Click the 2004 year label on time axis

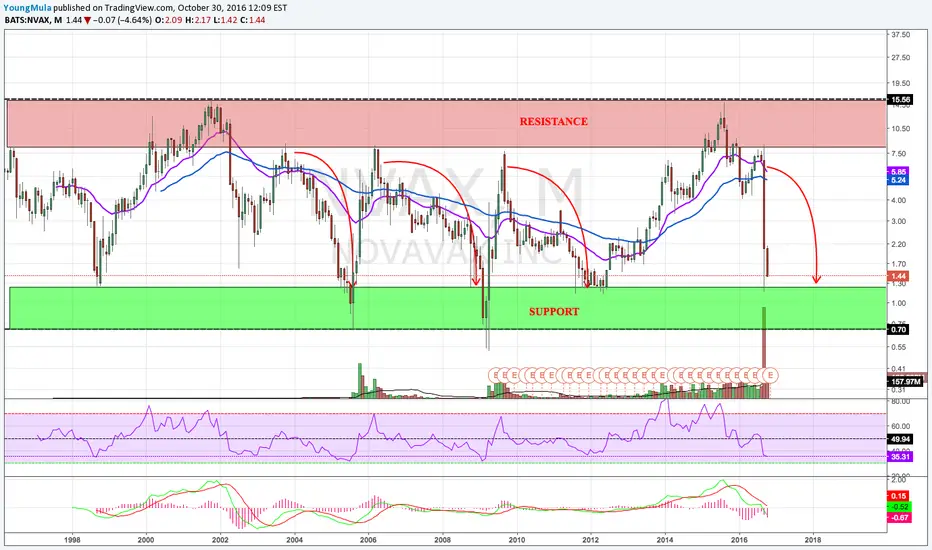point(294,540)
